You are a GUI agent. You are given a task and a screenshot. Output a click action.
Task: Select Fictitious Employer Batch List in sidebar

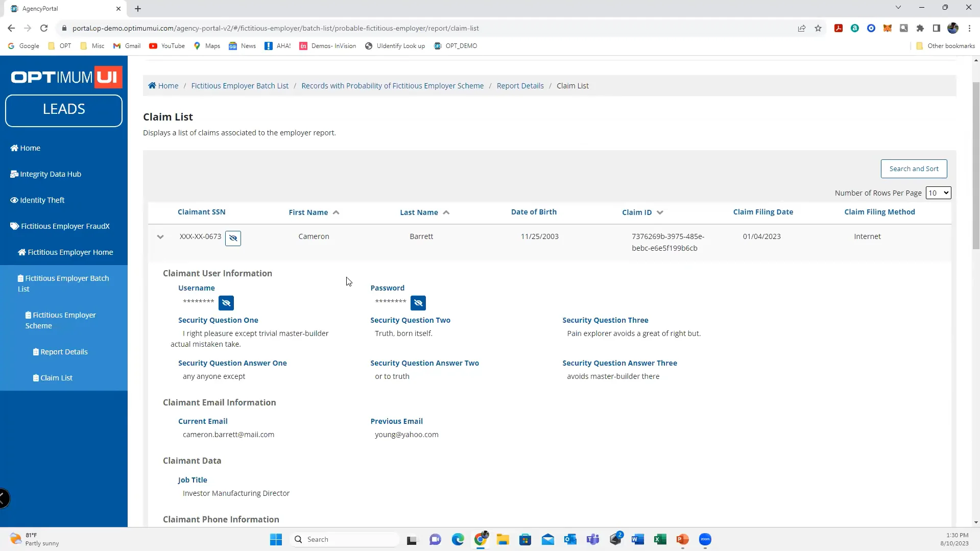[x=63, y=283]
